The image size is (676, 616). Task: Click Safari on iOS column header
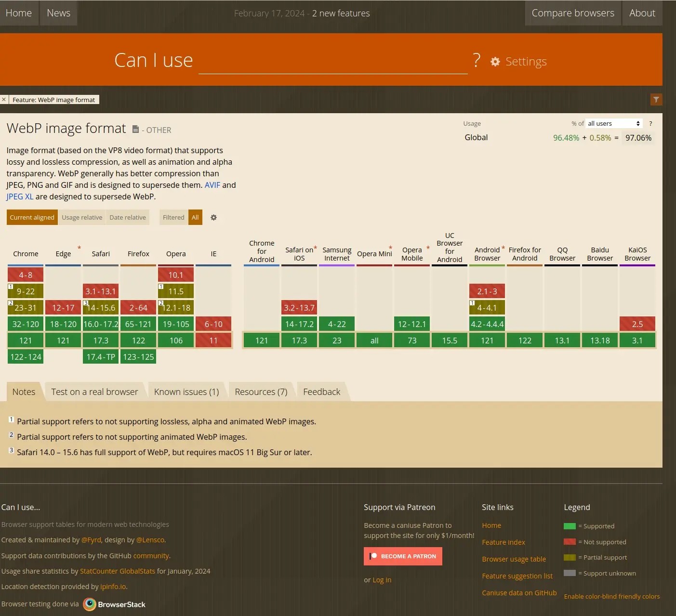point(299,254)
